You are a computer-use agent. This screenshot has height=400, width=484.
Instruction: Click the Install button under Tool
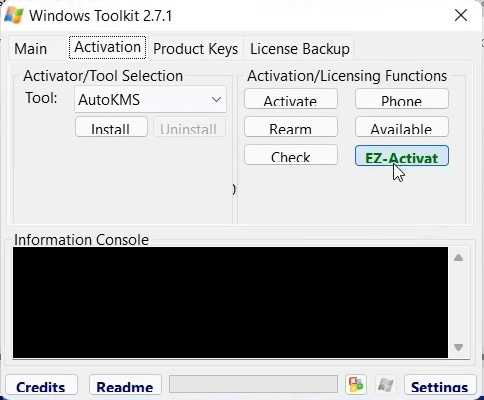111,127
